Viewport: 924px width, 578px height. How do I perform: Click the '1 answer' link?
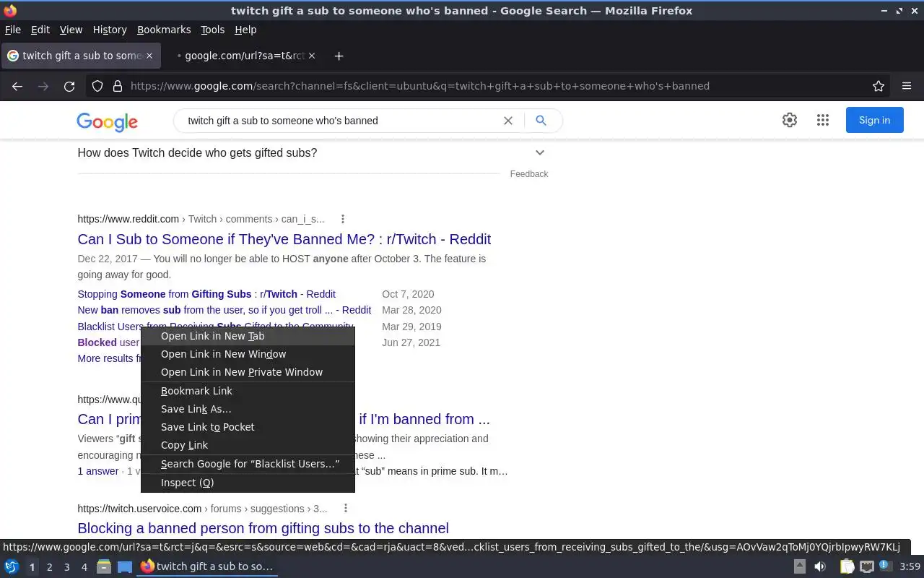point(98,471)
